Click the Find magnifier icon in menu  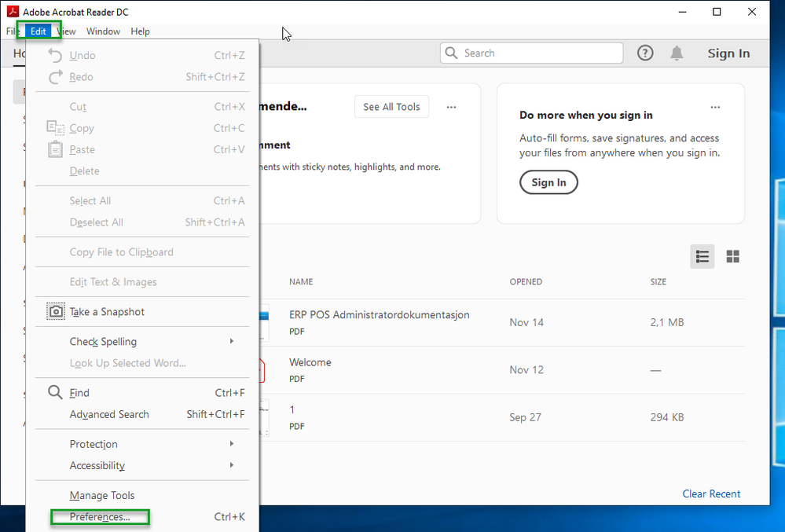click(55, 392)
